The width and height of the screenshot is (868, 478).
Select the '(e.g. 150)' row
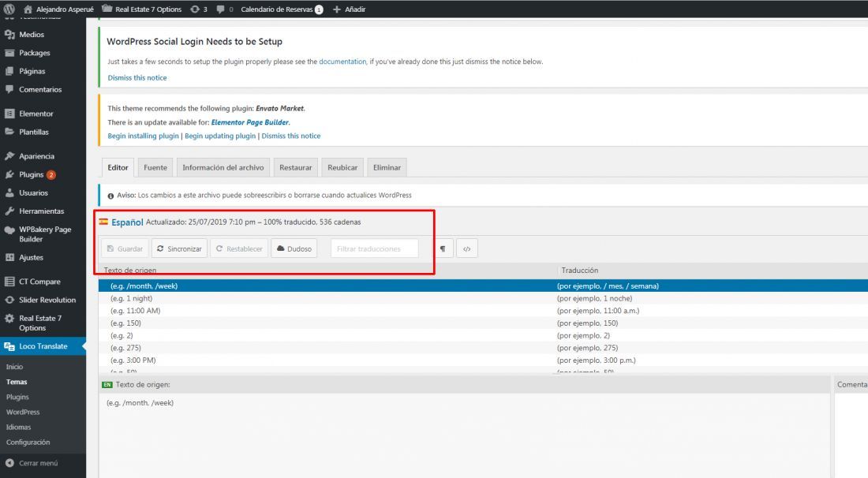(483, 323)
